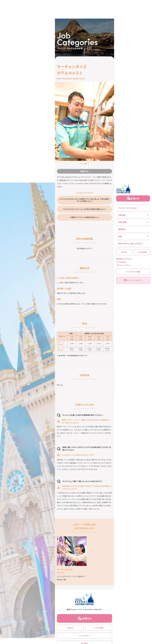Follow the プライバシーポリシー link
The width and height of the screenshot is (152, 644).
point(124,265)
